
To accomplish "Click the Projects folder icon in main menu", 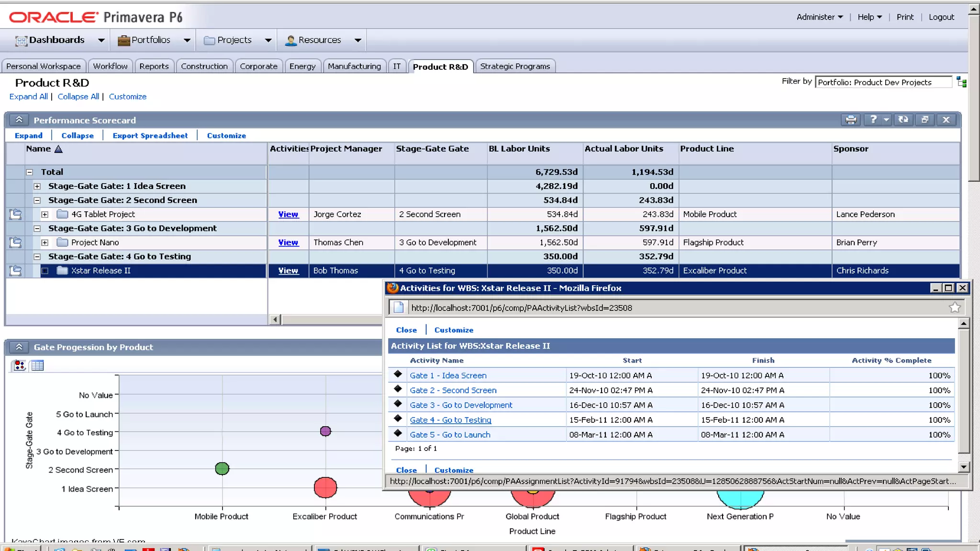I will pyautogui.click(x=209, y=40).
